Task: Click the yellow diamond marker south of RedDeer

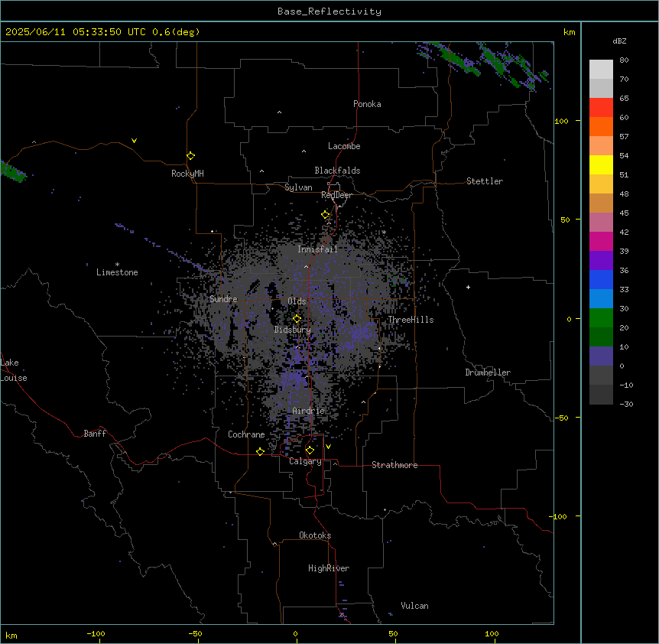Action: coord(326,215)
